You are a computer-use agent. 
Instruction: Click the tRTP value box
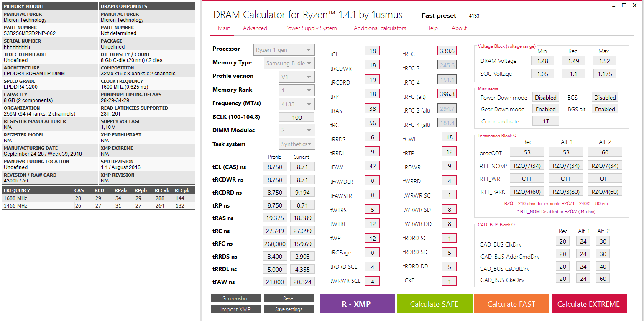click(x=449, y=152)
